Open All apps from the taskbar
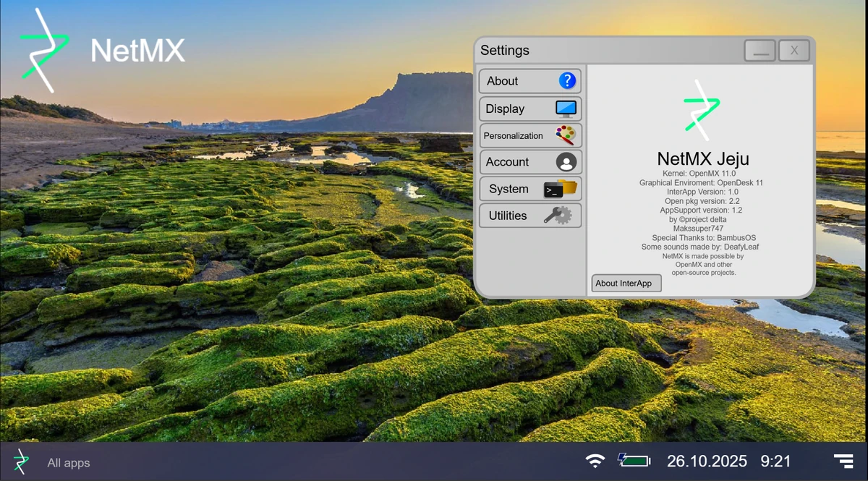This screenshot has height=481, width=868. (x=68, y=462)
